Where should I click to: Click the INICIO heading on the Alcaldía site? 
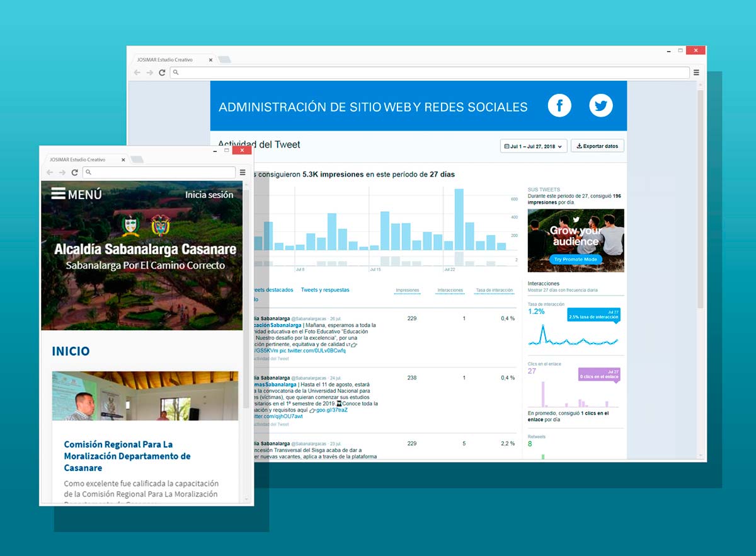[x=71, y=351]
